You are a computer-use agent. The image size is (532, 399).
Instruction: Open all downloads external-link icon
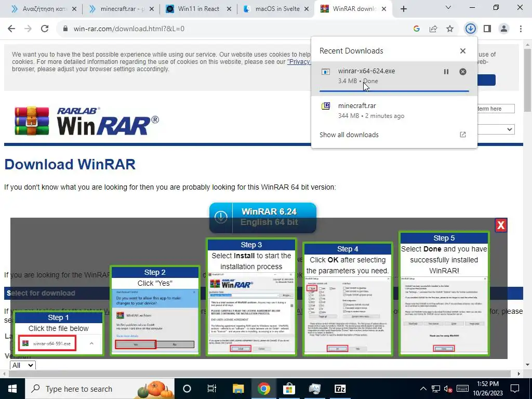coord(463,135)
